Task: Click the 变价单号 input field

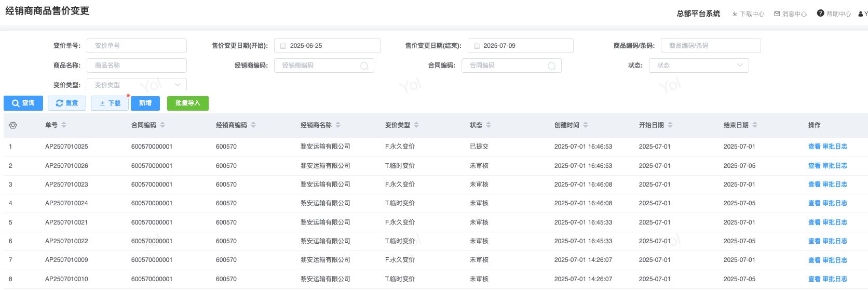Action: point(137,46)
